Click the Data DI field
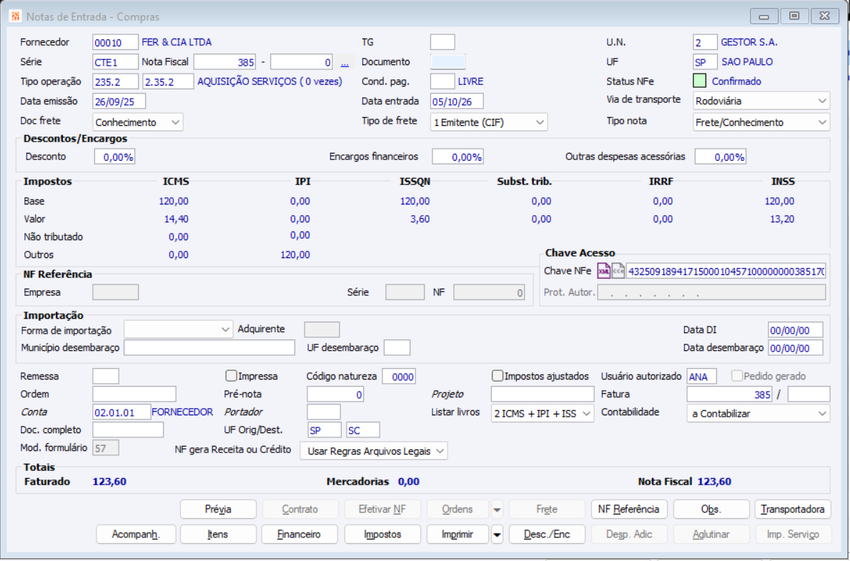The height and width of the screenshot is (561, 850). pyautogui.click(x=795, y=330)
